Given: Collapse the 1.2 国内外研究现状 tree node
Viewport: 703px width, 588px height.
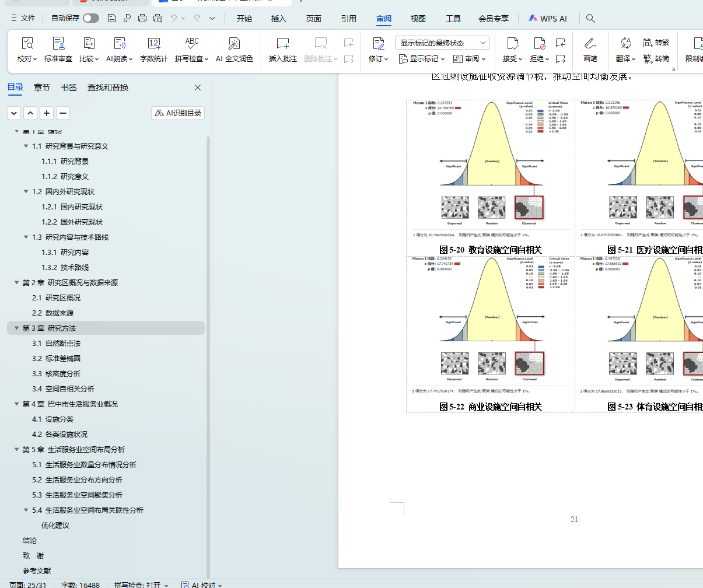Looking at the screenshot, I should click(x=26, y=192).
